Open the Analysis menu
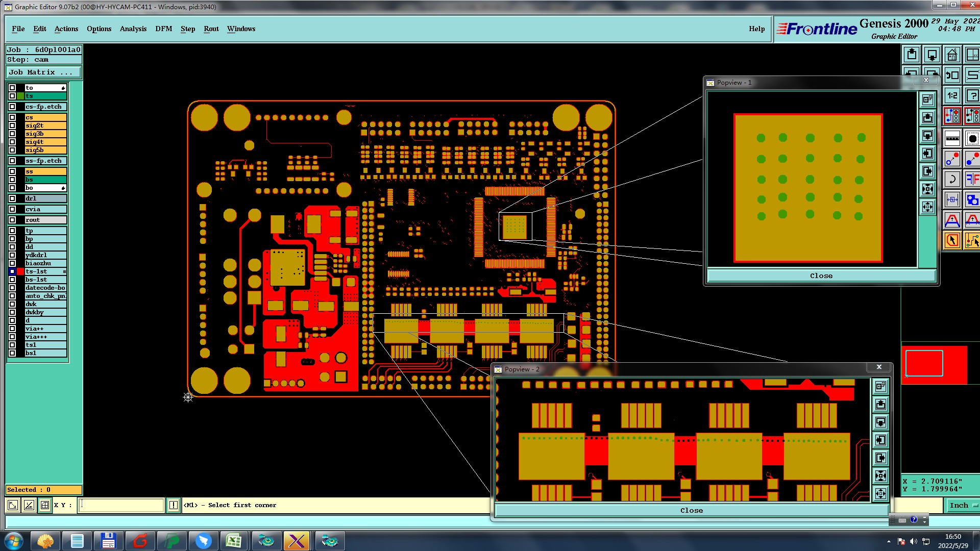 [133, 29]
